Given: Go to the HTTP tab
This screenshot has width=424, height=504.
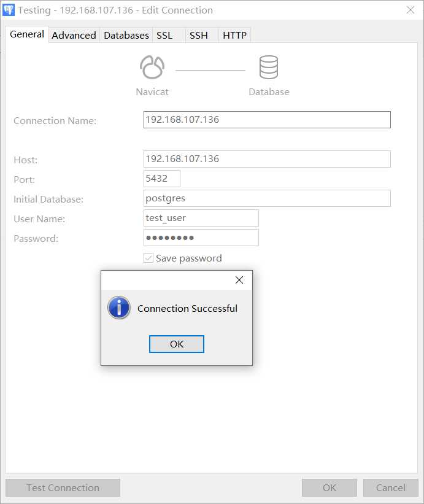Looking at the screenshot, I should point(234,36).
